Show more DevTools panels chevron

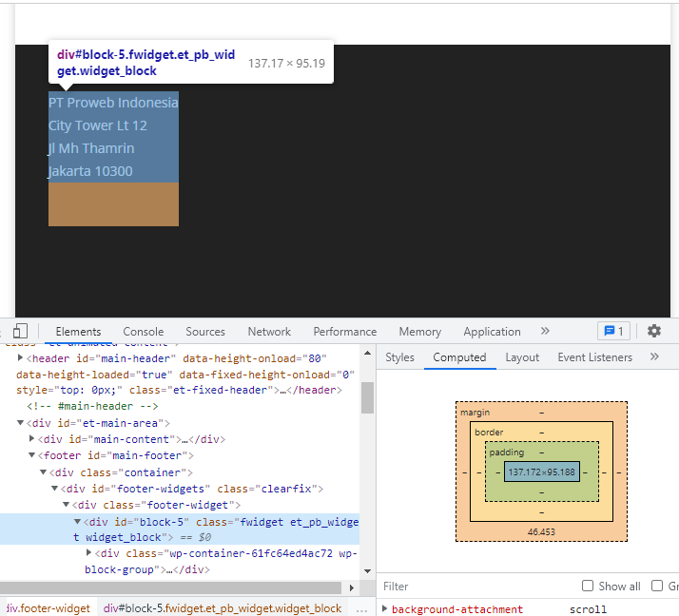click(x=545, y=331)
